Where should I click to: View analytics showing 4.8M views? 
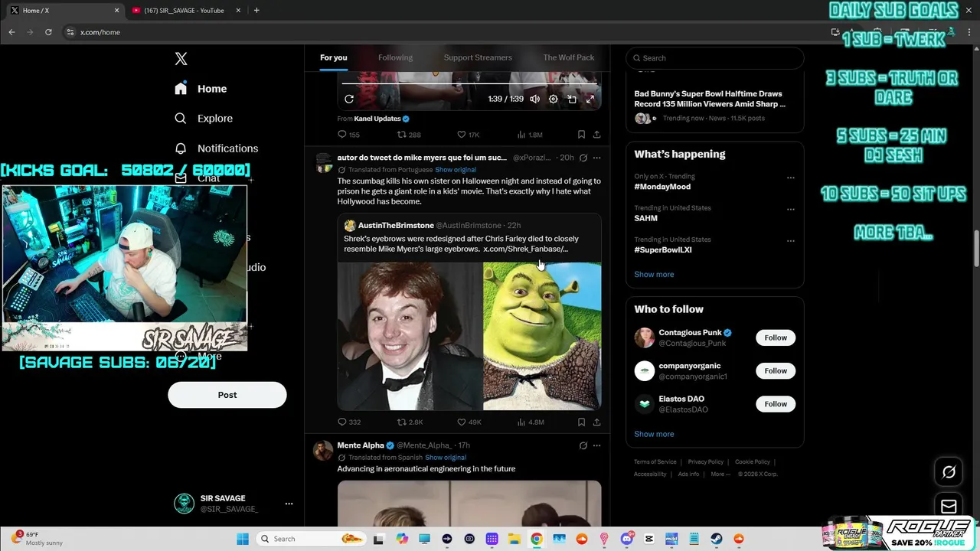530,422
